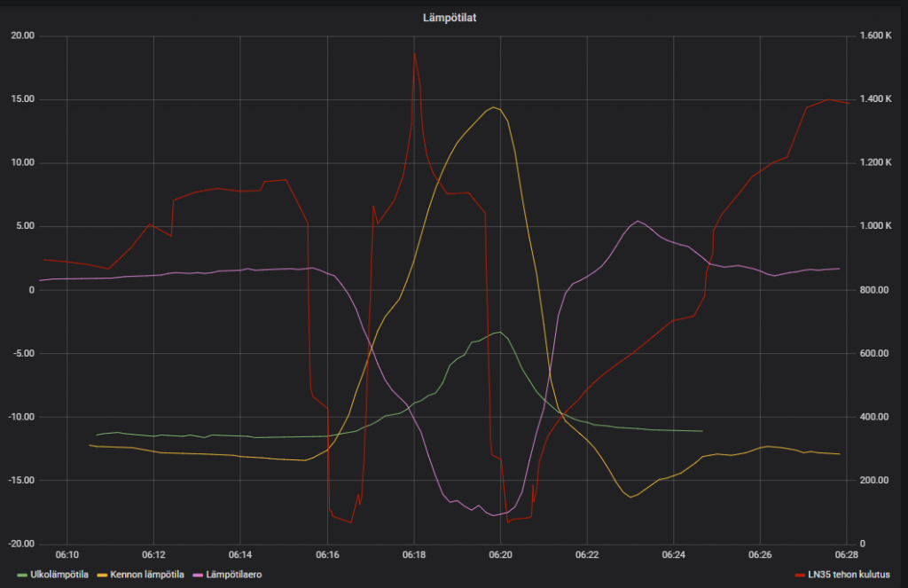The height and width of the screenshot is (588, 908).
Task: Click the yellow curve's peak near 06:20
Action: [493, 107]
